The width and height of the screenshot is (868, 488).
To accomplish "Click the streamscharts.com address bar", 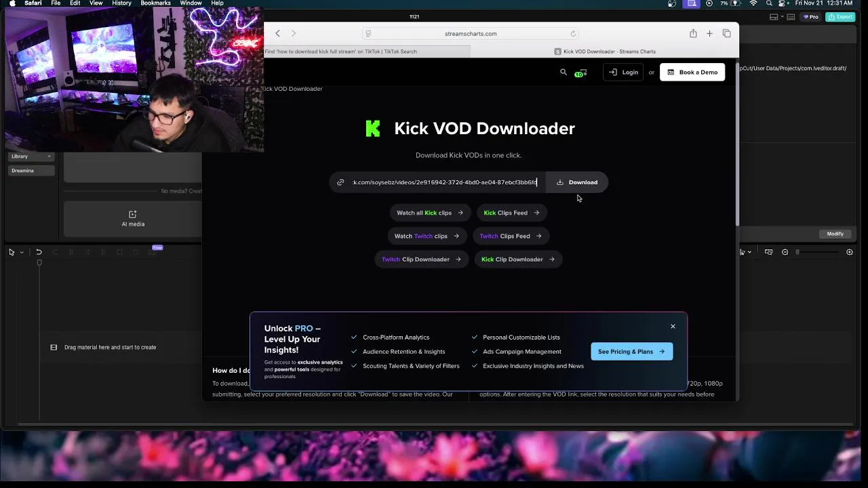I will [x=471, y=33].
